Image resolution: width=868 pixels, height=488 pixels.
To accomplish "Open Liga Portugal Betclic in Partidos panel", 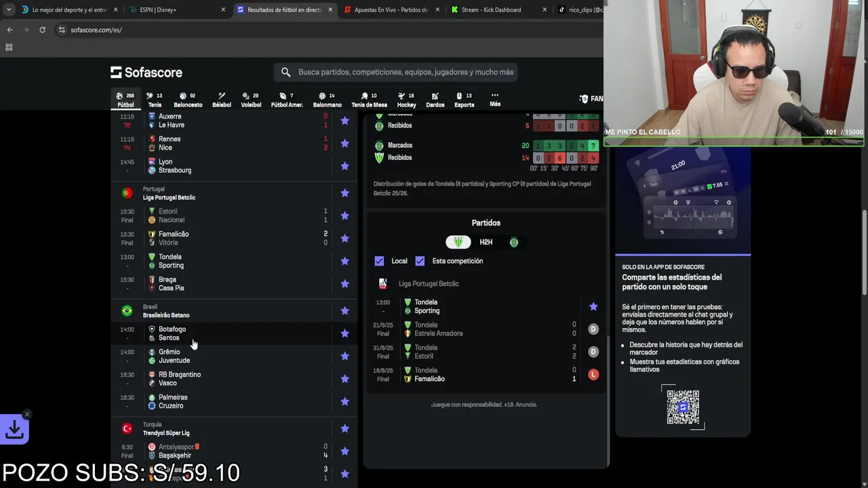I will click(x=429, y=284).
